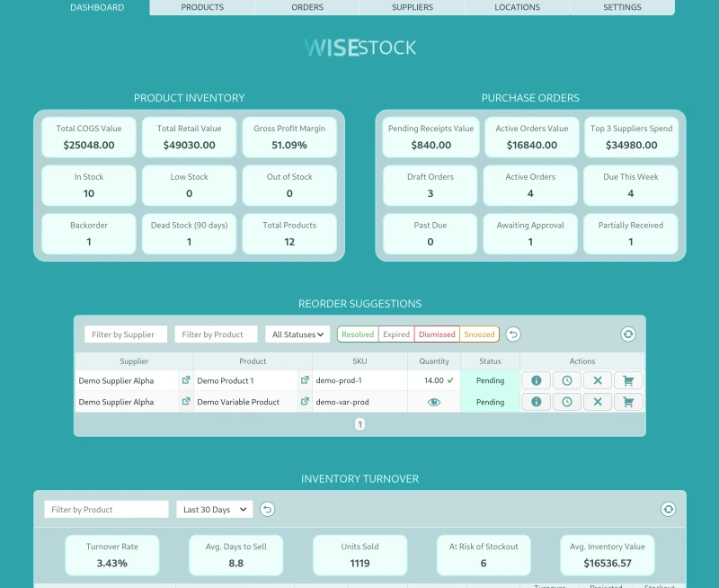
Task: Dismiss the Demo Variable Product suggestion
Action: point(598,402)
